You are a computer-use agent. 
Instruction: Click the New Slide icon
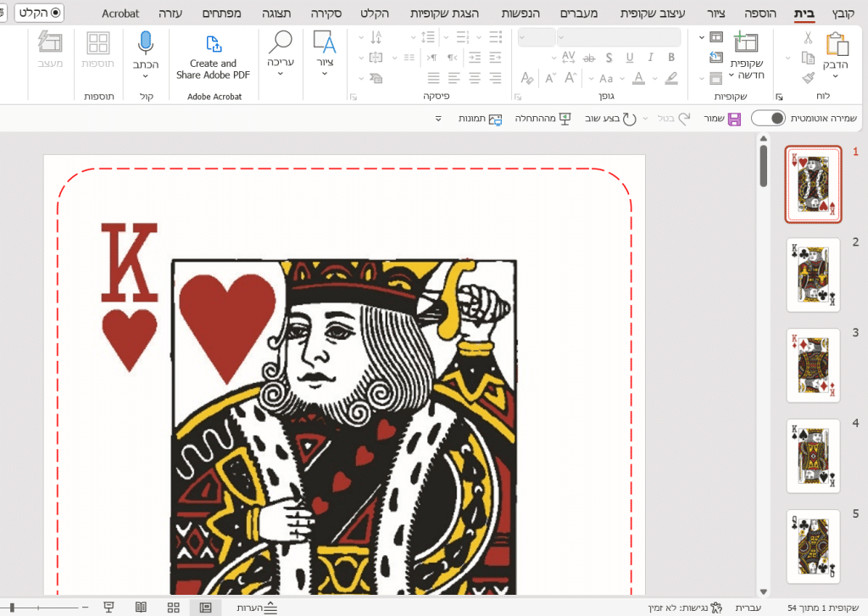(x=746, y=42)
